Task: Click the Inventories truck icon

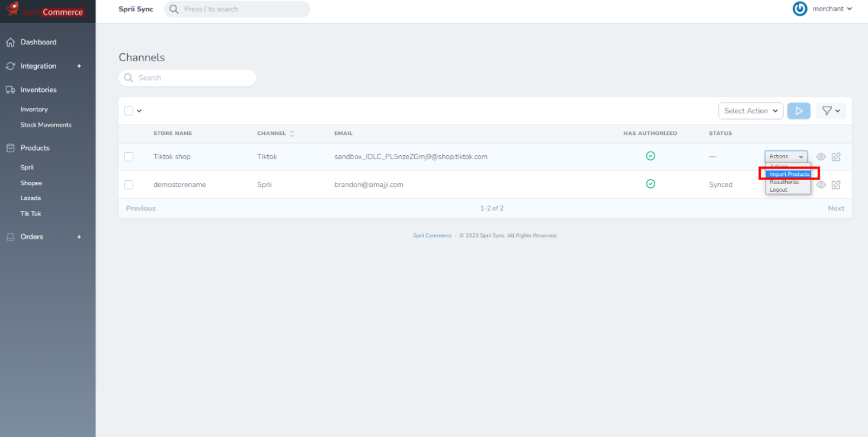Action: coord(10,90)
